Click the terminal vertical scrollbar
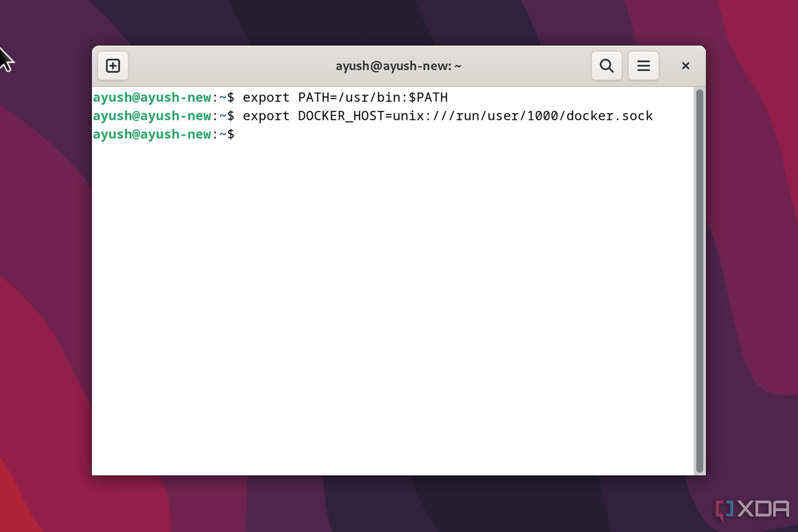The image size is (798, 532). coord(699,281)
